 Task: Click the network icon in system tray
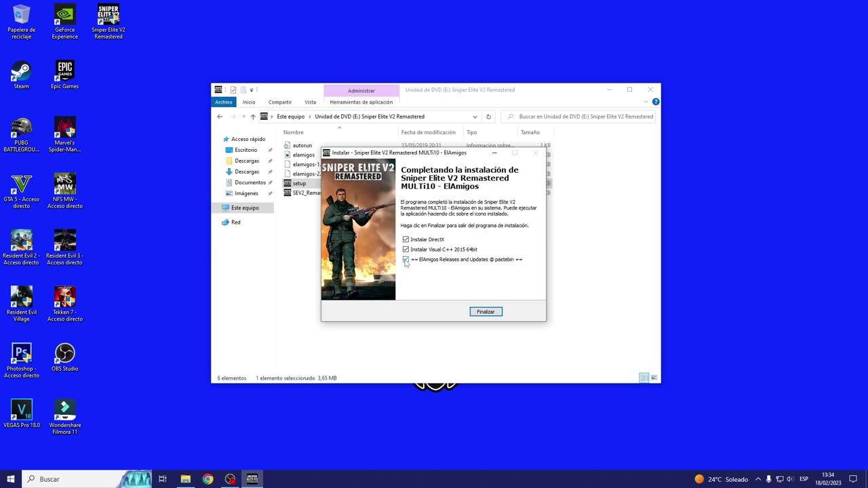tap(779, 479)
